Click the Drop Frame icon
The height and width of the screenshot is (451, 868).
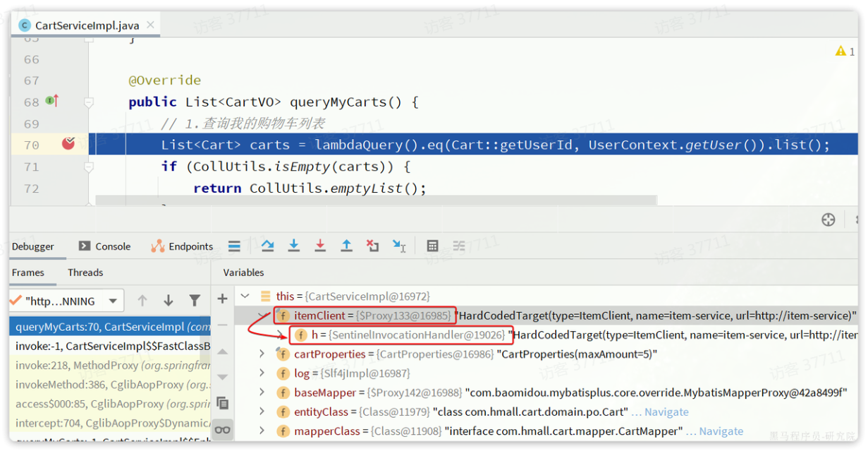click(372, 246)
